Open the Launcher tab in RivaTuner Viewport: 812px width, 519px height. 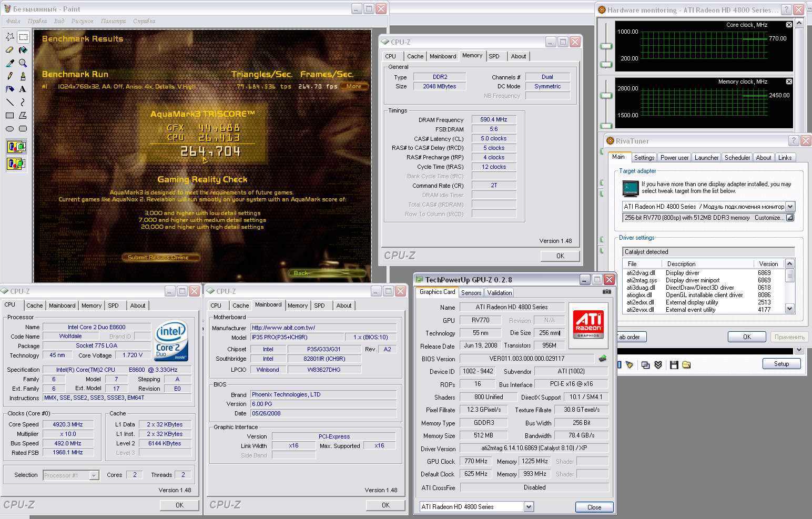click(706, 158)
